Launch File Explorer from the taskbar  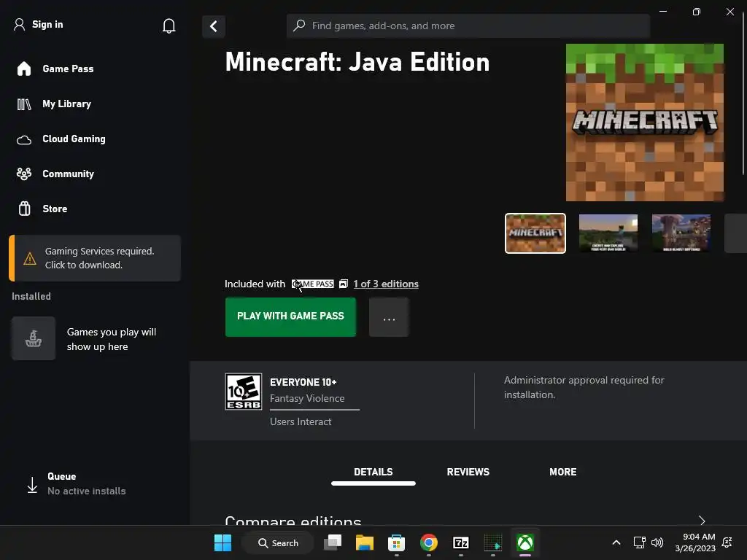click(365, 542)
